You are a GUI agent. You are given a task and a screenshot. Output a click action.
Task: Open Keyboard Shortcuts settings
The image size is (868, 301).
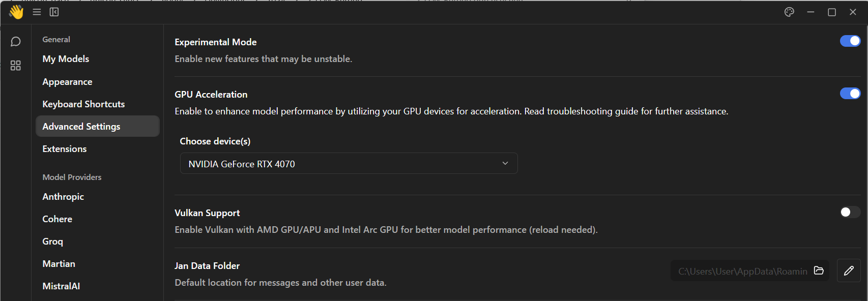pyautogui.click(x=83, y=104)
